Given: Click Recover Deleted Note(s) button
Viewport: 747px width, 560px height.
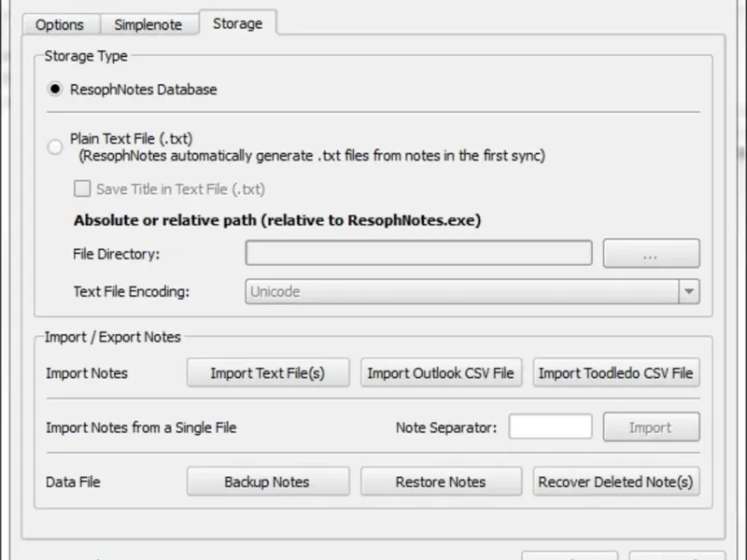Looking at the screenshot, I should tap(616, 482).
